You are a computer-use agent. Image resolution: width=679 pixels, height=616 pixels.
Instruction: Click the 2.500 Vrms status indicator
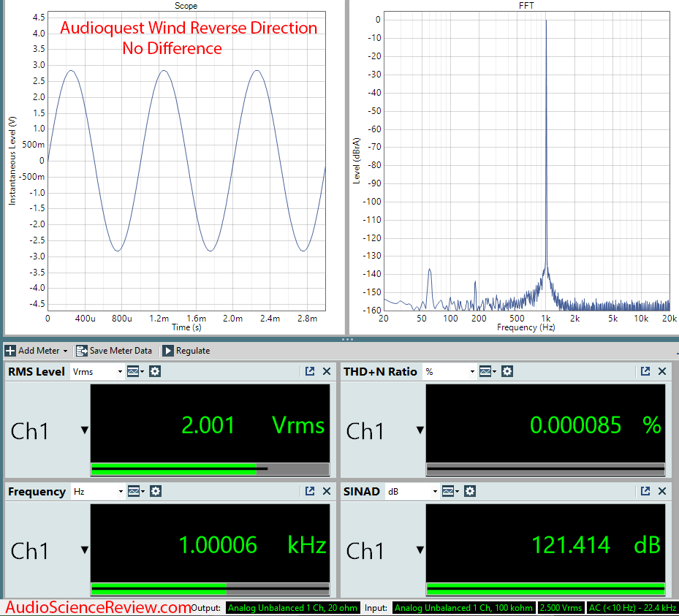(x=561, y=608)
